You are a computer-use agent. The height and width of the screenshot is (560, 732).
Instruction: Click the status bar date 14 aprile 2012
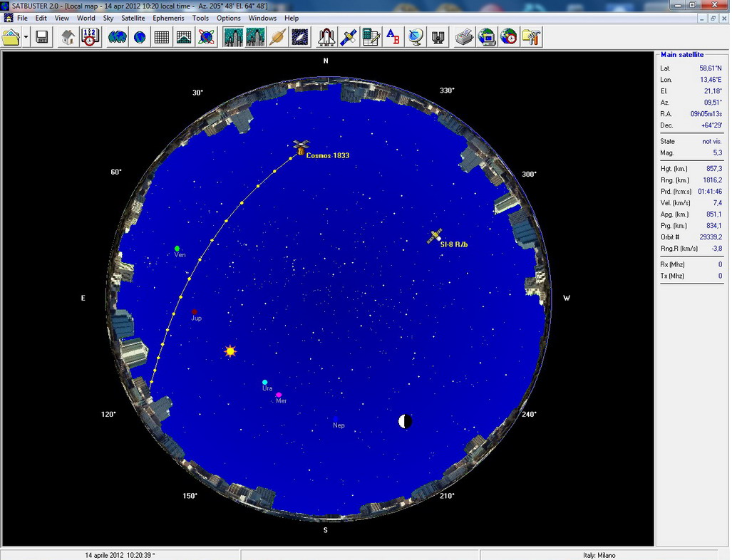pyautogui.click(x=120, y=555)
